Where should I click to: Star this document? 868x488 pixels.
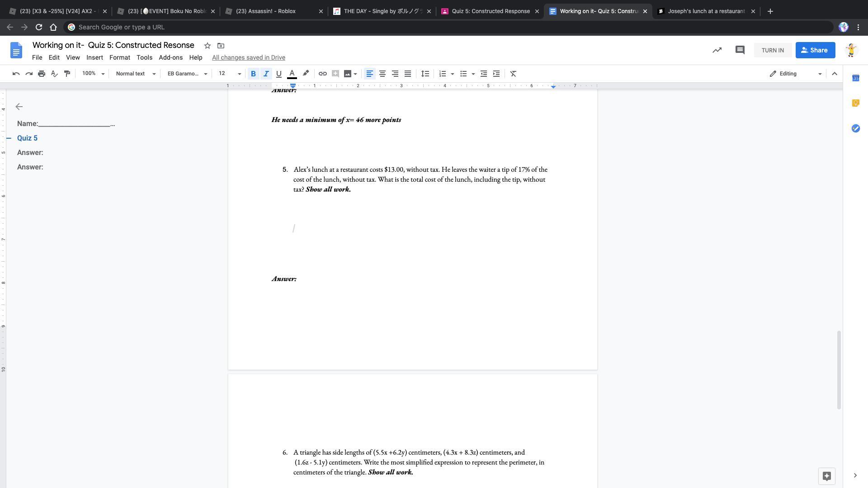(x=207, y=46)
